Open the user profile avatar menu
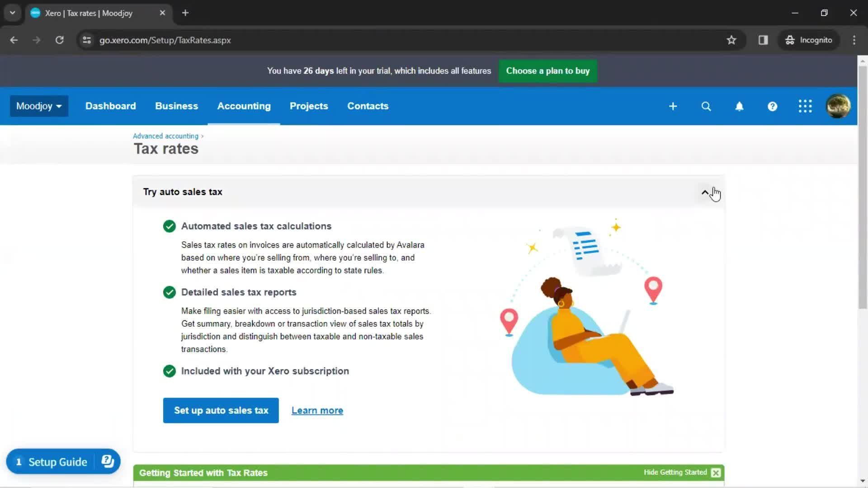 coord(838,106)
